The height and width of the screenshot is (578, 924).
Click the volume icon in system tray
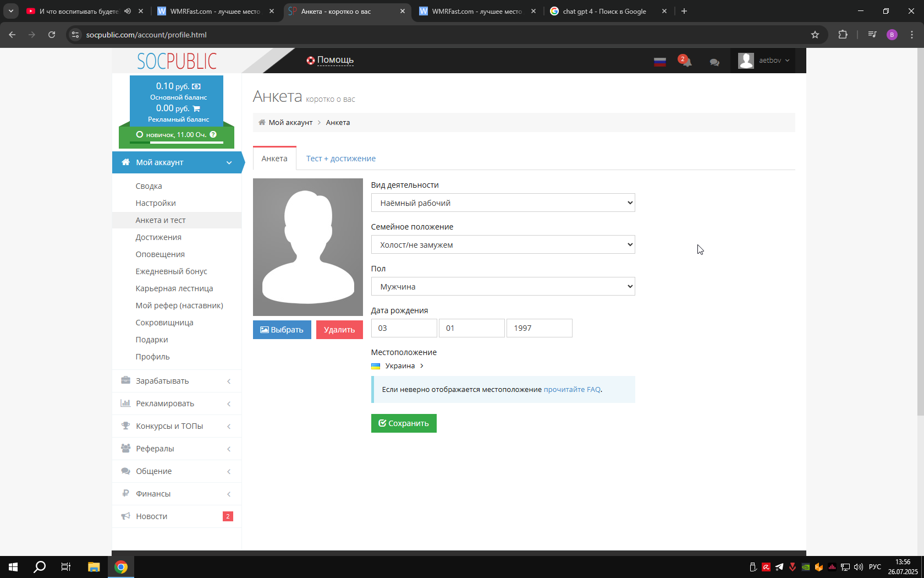[859, 567]
